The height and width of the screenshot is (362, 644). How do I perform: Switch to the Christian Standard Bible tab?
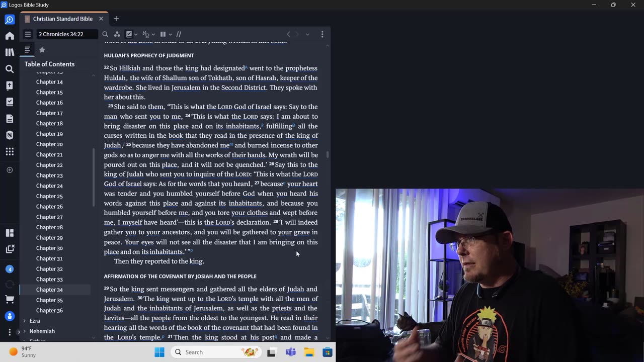pos(63,19)
